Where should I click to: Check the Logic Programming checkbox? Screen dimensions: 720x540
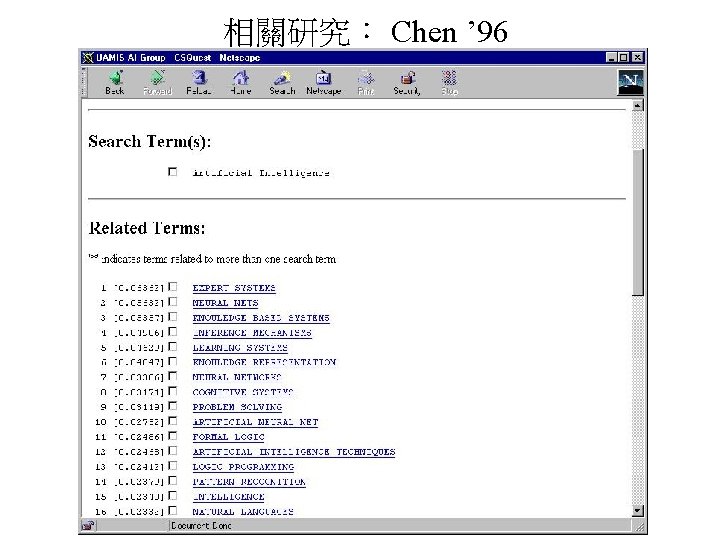tap(173, 466)
